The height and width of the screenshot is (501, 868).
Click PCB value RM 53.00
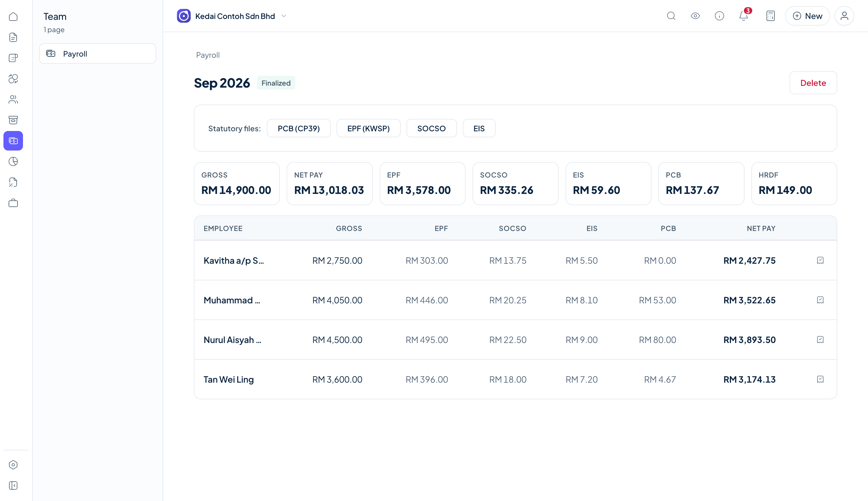[x=657, y=300]
